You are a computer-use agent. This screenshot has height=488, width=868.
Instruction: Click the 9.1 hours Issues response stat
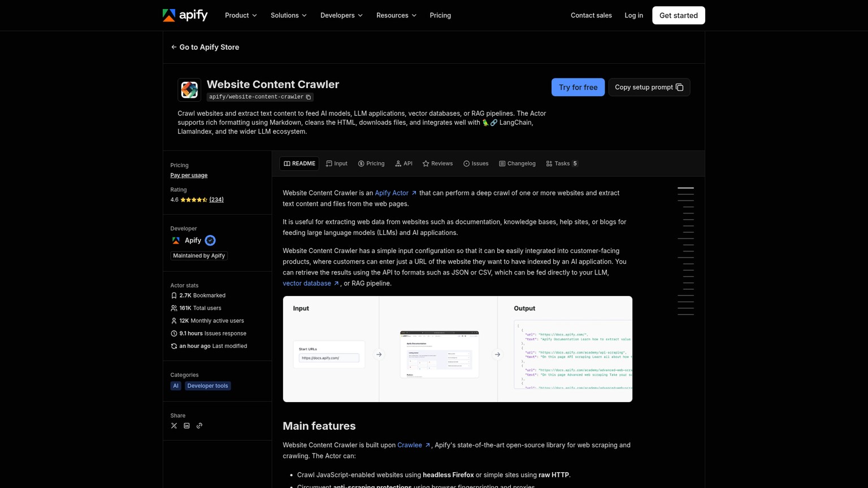[209, 334]
